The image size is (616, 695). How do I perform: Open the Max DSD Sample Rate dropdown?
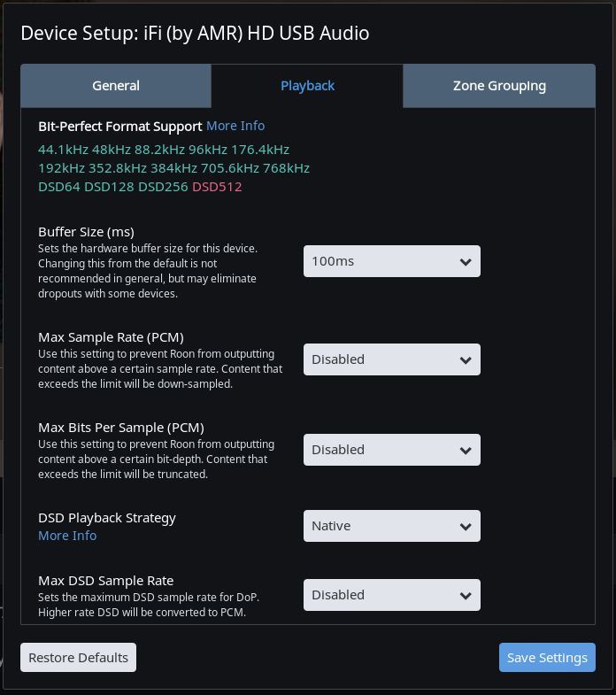(392, 595)
